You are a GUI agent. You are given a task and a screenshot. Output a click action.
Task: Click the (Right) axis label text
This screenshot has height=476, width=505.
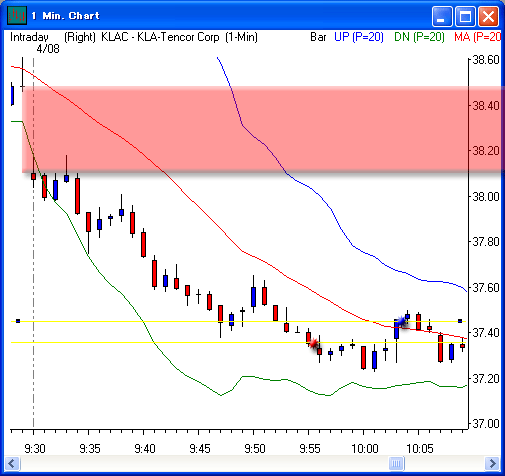point(80,37)
